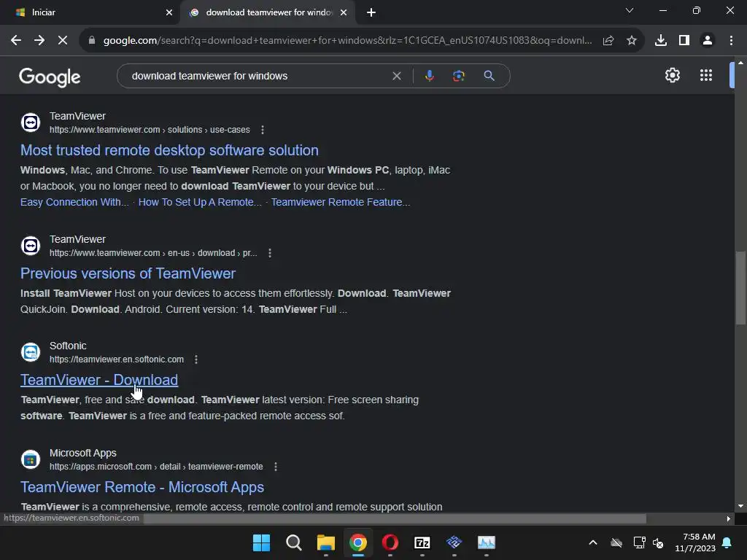747x560 pixels.
Task: Open a new browser tab
Action: click(x=371, y=13)
